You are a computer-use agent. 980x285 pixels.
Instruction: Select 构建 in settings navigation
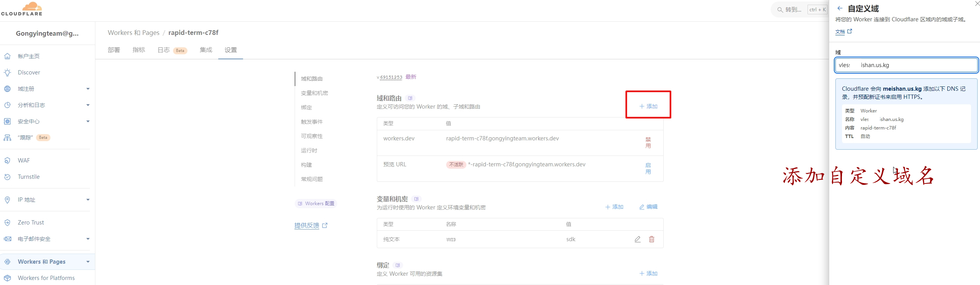[x=306, y=165]
